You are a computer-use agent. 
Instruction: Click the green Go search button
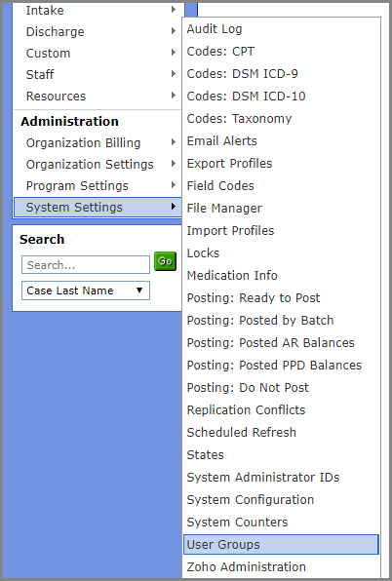(165, 261)
